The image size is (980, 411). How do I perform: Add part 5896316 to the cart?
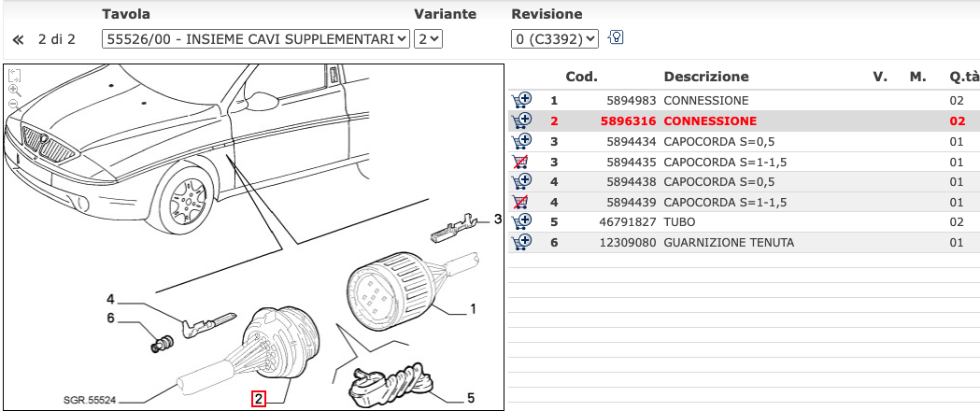[x=520, y=120]
